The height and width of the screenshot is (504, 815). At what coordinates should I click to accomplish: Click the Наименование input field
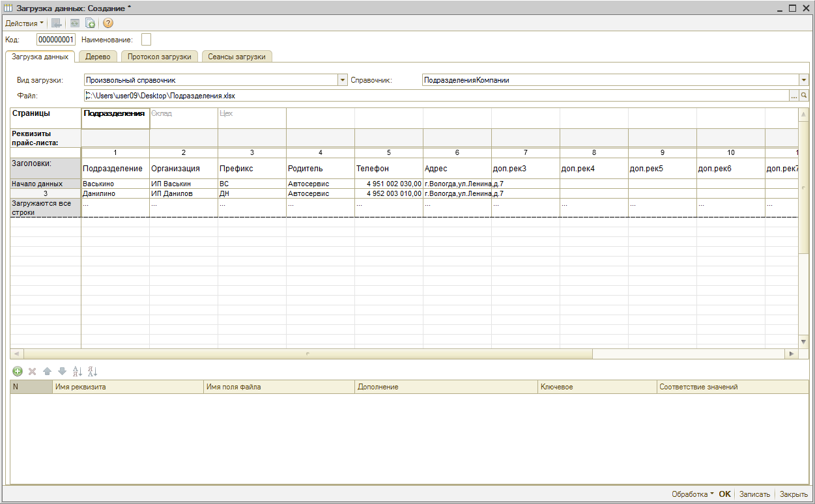146,40
